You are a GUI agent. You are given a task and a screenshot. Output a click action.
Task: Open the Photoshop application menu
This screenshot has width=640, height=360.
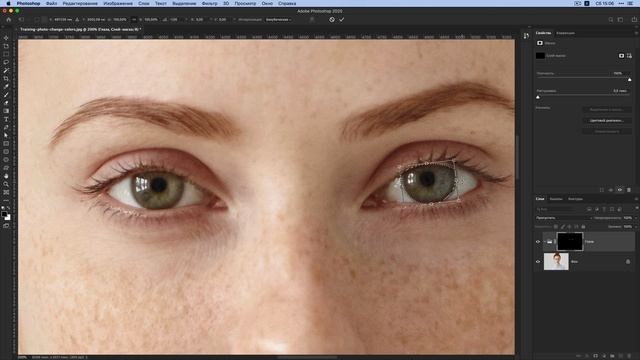pyautogui.click(x=29, y=3)
